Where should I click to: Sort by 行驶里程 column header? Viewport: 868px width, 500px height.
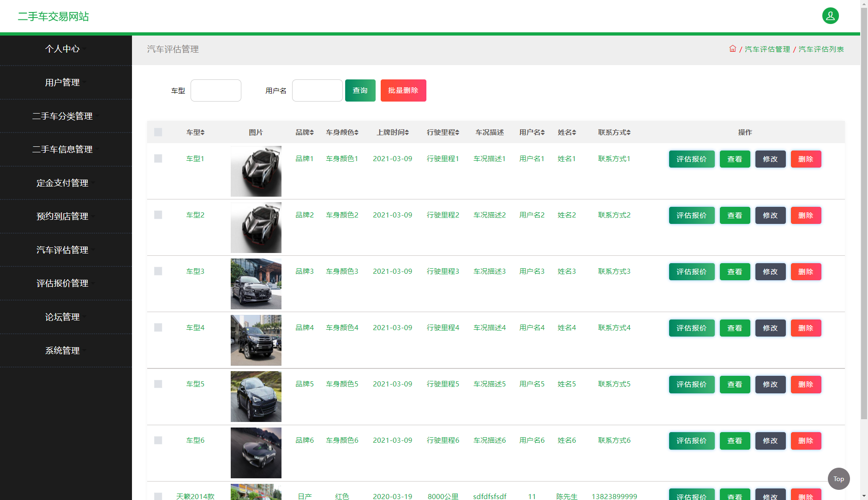[x=443, y=133]
